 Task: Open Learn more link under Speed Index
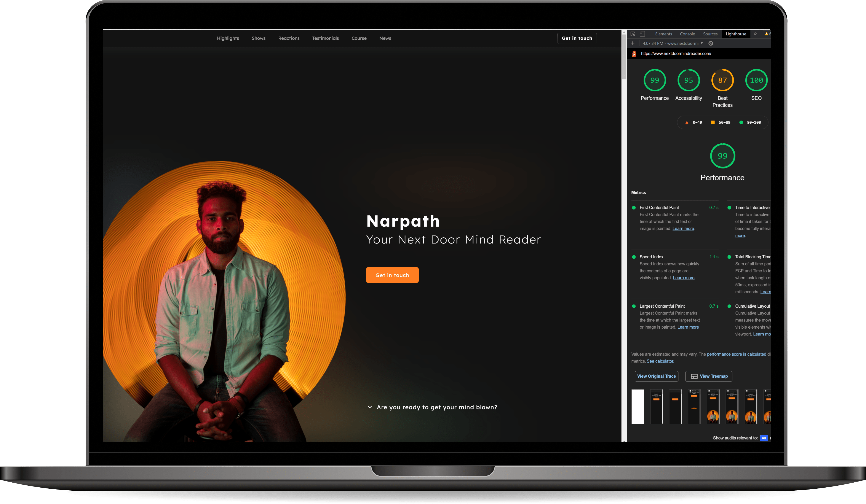click(x=684, y=278)
